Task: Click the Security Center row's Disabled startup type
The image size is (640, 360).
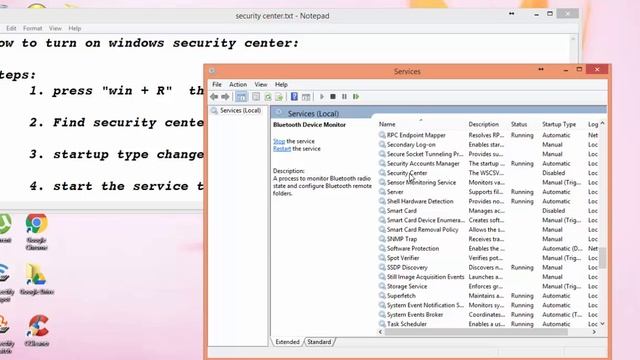Action: tap(553, 173)
